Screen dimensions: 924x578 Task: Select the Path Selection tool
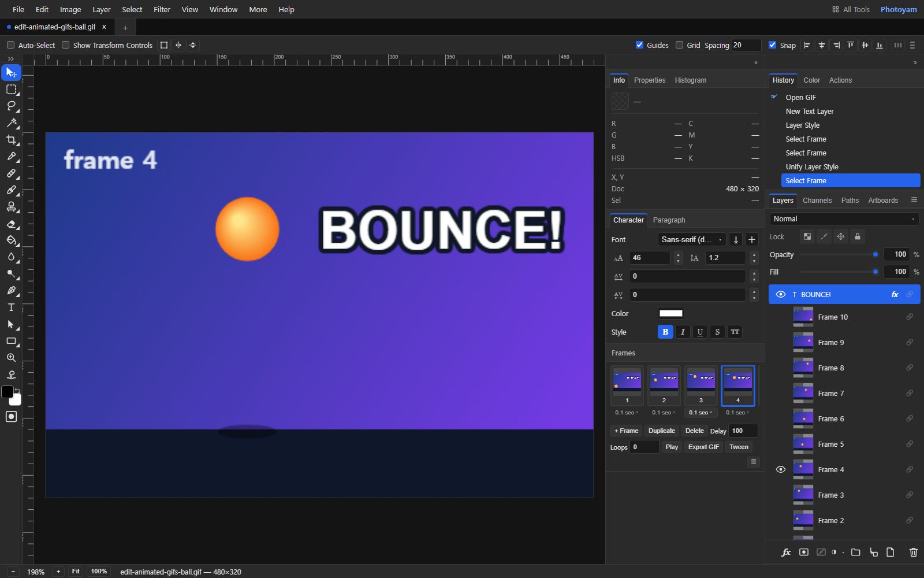(x=11, y=324)
